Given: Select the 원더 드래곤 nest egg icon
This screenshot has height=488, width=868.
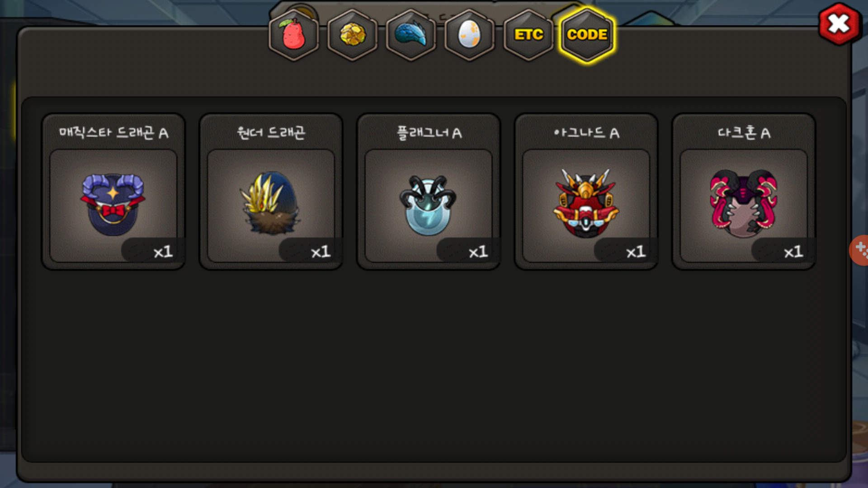Looking at the screenshot, I should [x=271, y=203].
